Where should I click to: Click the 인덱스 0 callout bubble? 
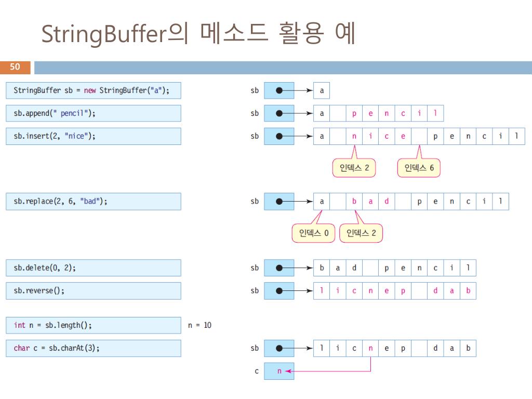coord(313,233)
